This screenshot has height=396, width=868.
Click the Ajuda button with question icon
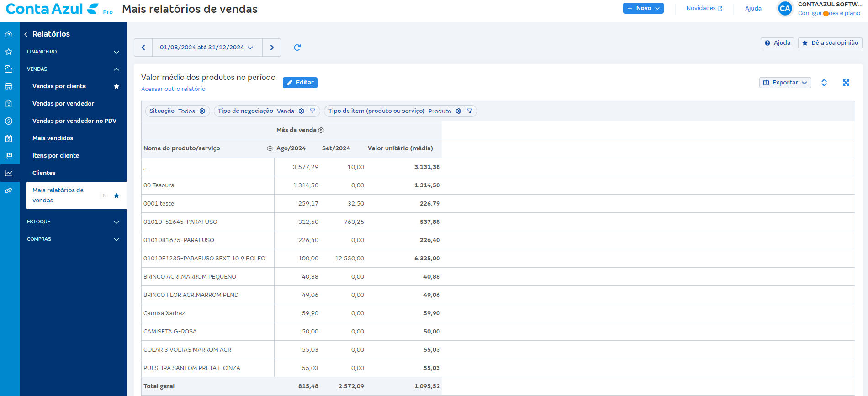point(778,43)
